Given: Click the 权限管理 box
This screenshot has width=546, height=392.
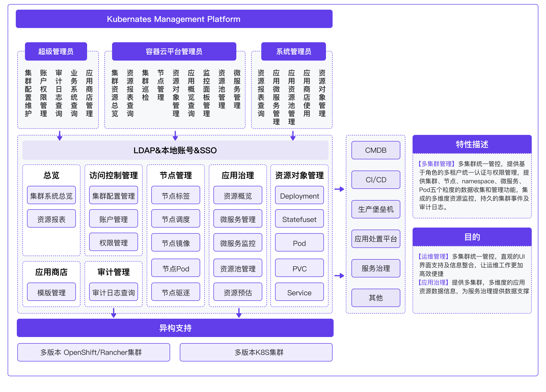Looking at the screenshot, I should pos(113,242).
